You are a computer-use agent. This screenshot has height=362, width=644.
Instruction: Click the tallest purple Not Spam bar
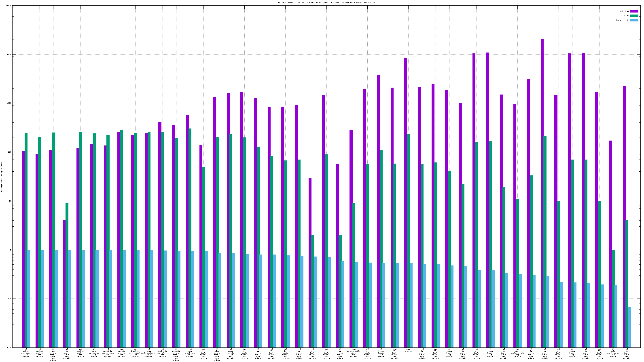(x=542, y=175)
